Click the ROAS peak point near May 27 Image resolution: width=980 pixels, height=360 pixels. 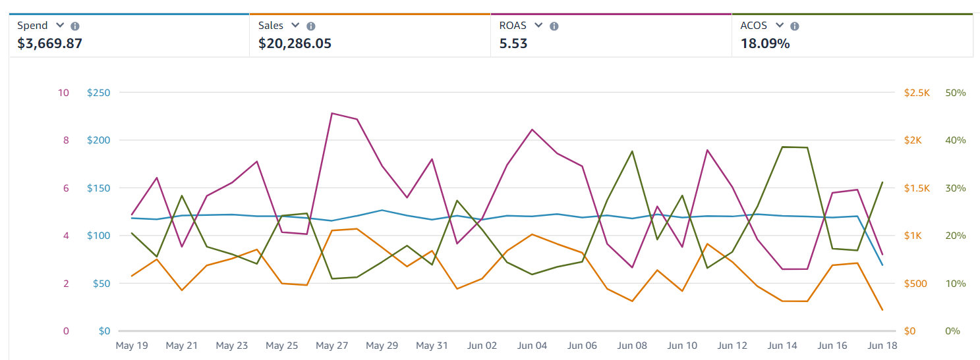coord(332,113)
